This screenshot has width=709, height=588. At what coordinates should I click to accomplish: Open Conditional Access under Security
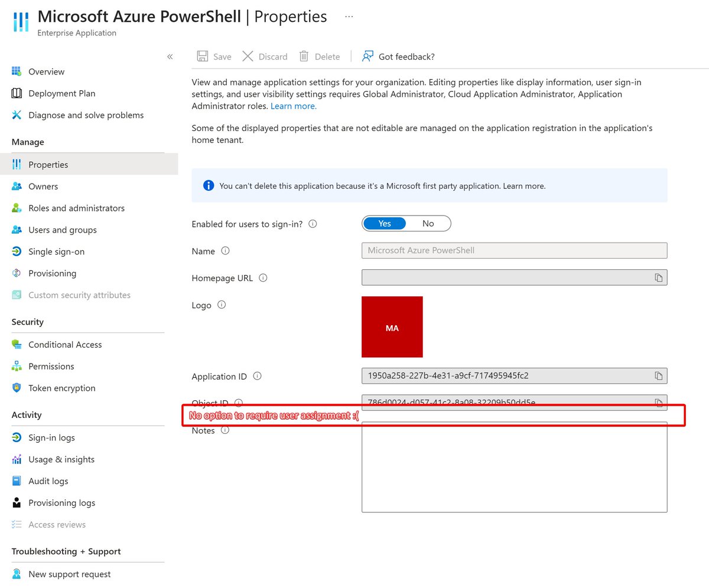[65, 344]
